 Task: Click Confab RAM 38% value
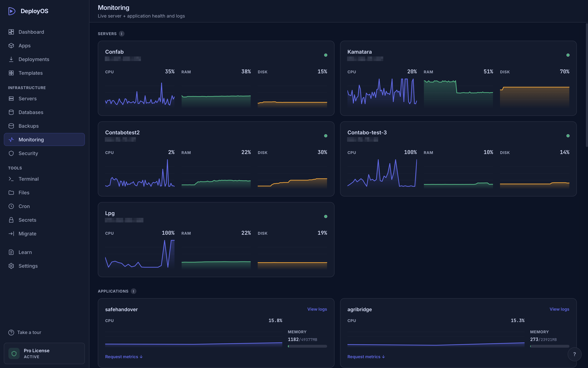[246, 72]
